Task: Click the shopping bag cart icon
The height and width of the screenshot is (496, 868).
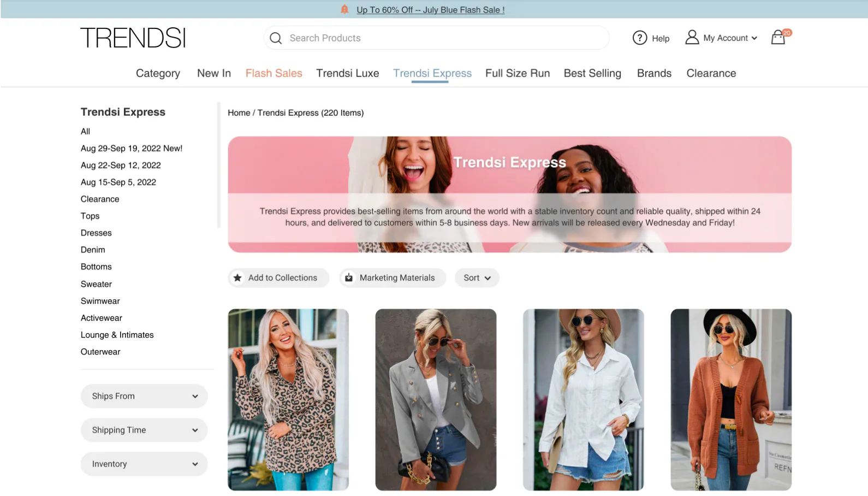Action: pyautogui.click(x=778, y=38)
